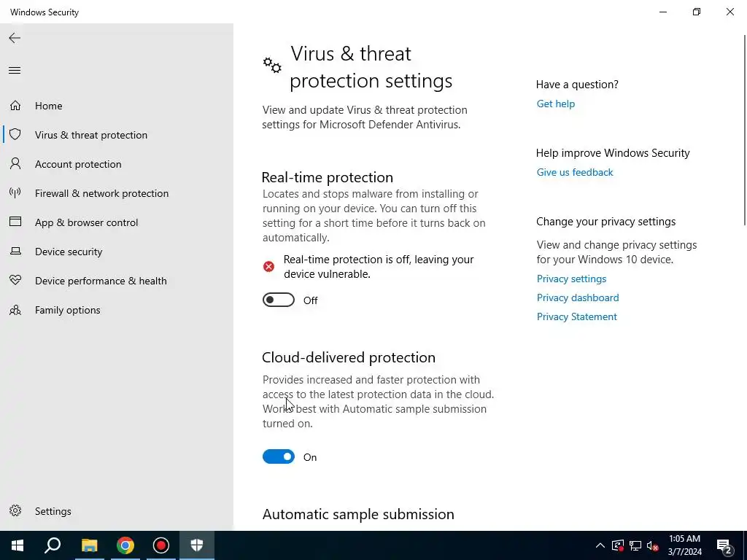Click the Home house icon
Screen dimensions: 747x560
coord(15,105)
